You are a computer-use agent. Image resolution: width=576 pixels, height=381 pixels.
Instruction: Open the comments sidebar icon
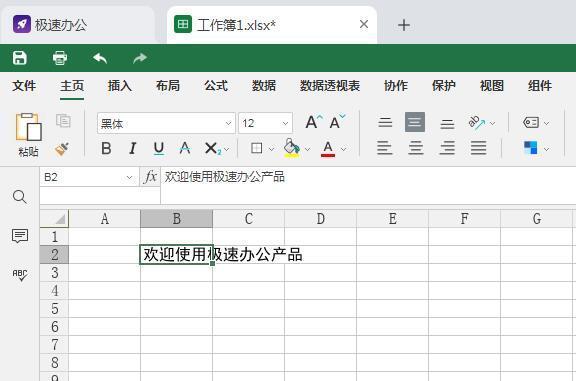coord(19,236)
